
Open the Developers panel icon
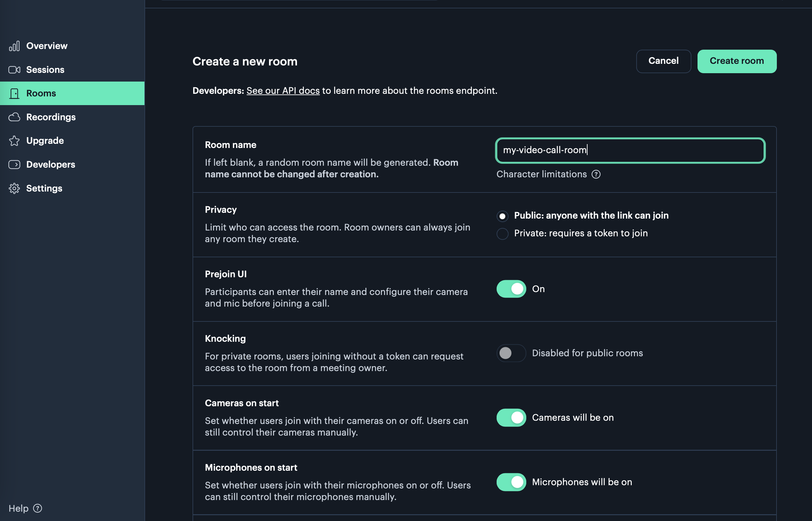tap(14, 164)
